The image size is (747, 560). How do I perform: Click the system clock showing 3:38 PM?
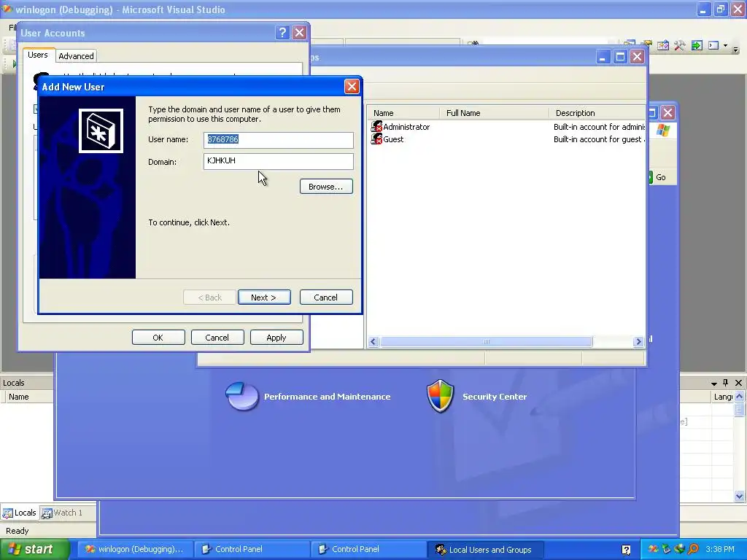pos(720,549)
